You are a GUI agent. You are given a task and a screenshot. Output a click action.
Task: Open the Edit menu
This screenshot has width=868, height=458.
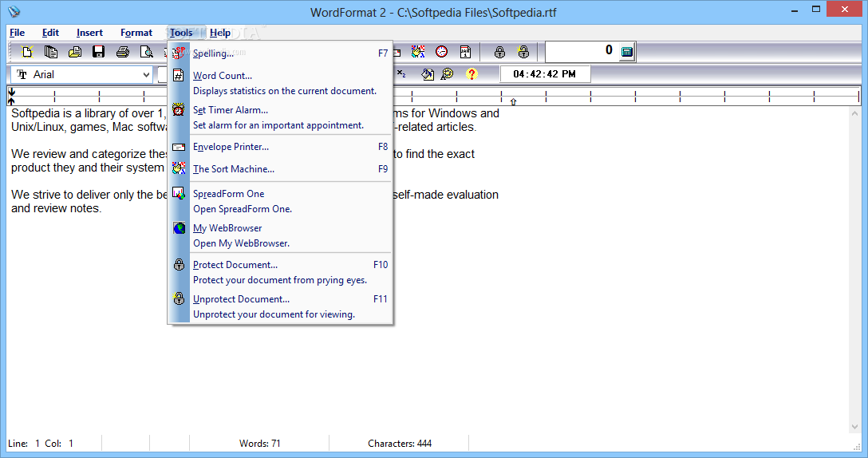tap(50, 33)
